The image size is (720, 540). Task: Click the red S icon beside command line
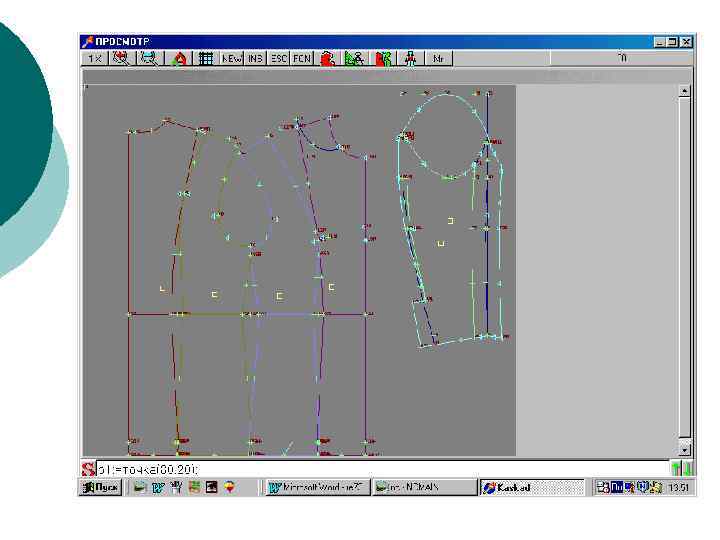(88, 469)
